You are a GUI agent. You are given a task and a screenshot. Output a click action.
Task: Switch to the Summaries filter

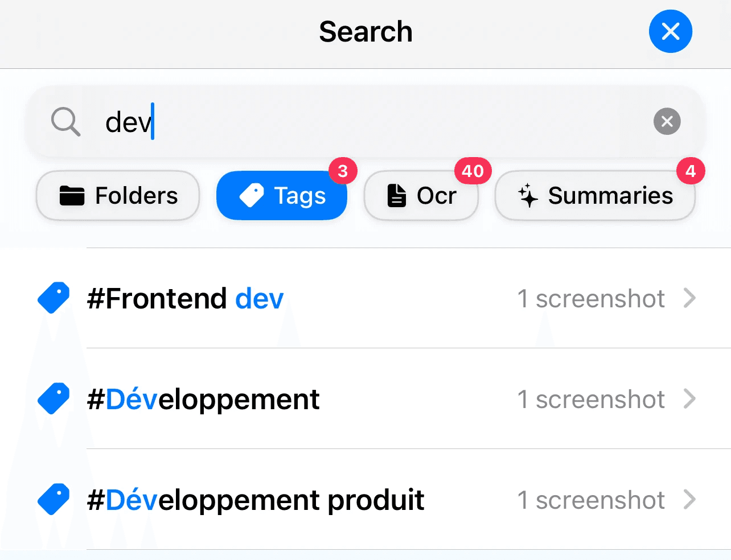596,196
